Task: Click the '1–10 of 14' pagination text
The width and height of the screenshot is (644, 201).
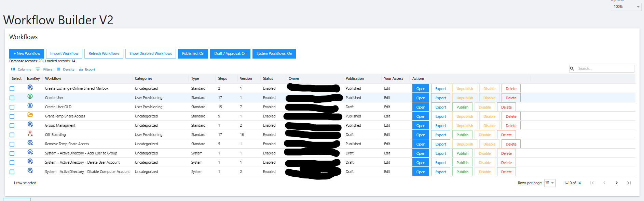Action: 572,183
